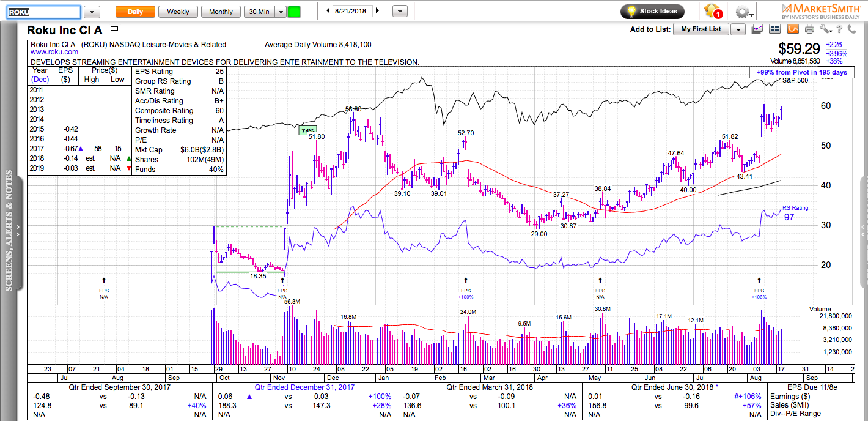Click the Qtr Ended December 31, 2017 header
The image size is (868, 421).
coord(305,387)
